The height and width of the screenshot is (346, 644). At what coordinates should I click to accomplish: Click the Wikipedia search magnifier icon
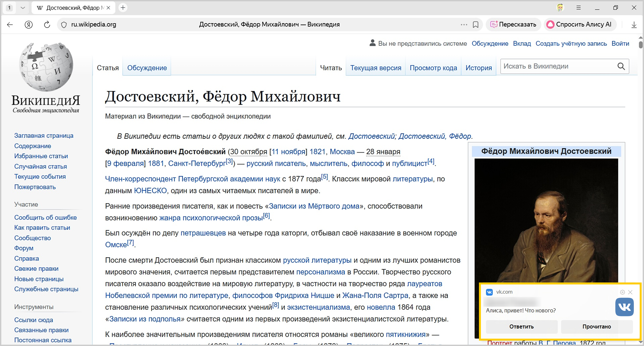[x=621, y=66]
